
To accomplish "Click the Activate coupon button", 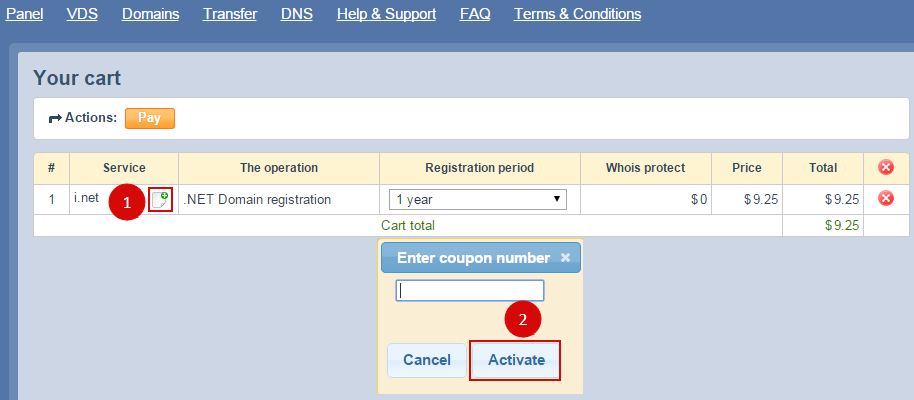I will click(516, 360).
